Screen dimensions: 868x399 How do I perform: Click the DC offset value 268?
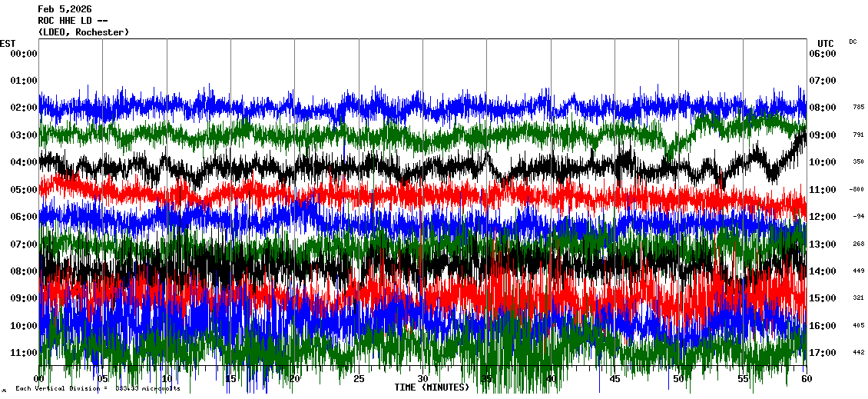pos(858,244)
